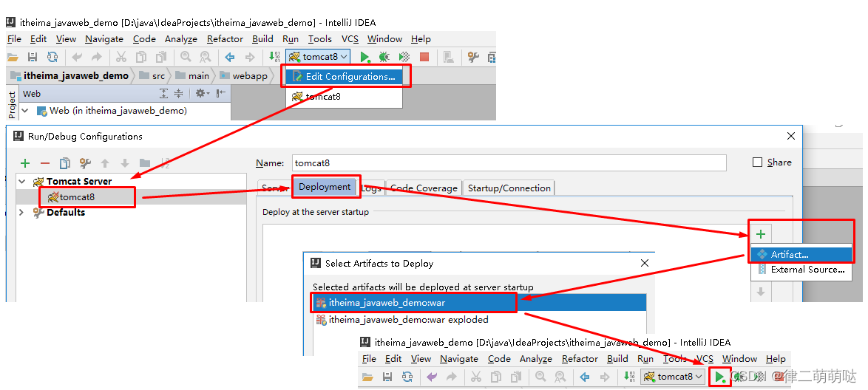Image resolution: width=868 pixels, height=390 pixels.
Task: Collapse the Tomcat Server tree node
Action: 22,182
